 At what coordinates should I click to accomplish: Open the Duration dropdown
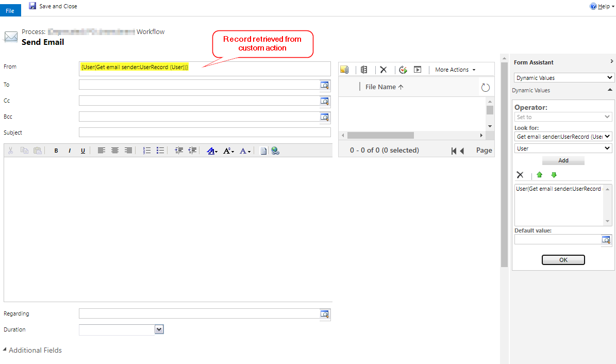pyautogui.click(x=159, y=329)
